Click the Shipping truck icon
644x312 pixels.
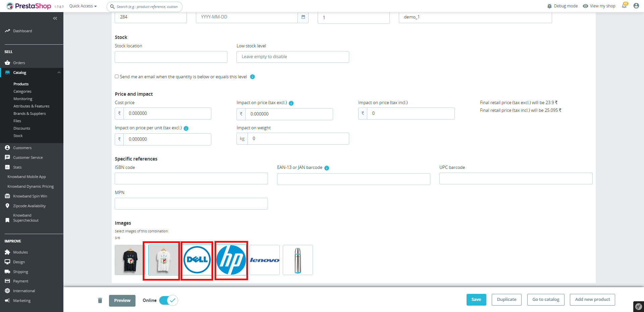[x=7, y=272]
